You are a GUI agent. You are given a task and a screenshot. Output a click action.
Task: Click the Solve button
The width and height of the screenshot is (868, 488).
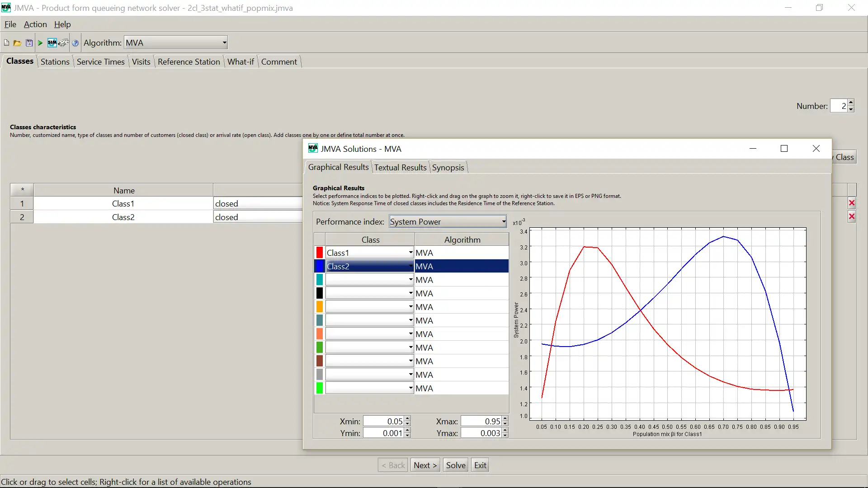(456, 465)
